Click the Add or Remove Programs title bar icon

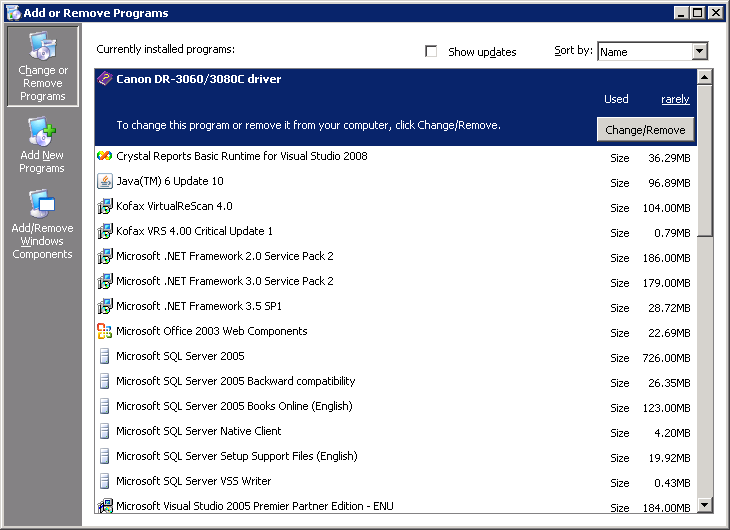tap(14, 13)
